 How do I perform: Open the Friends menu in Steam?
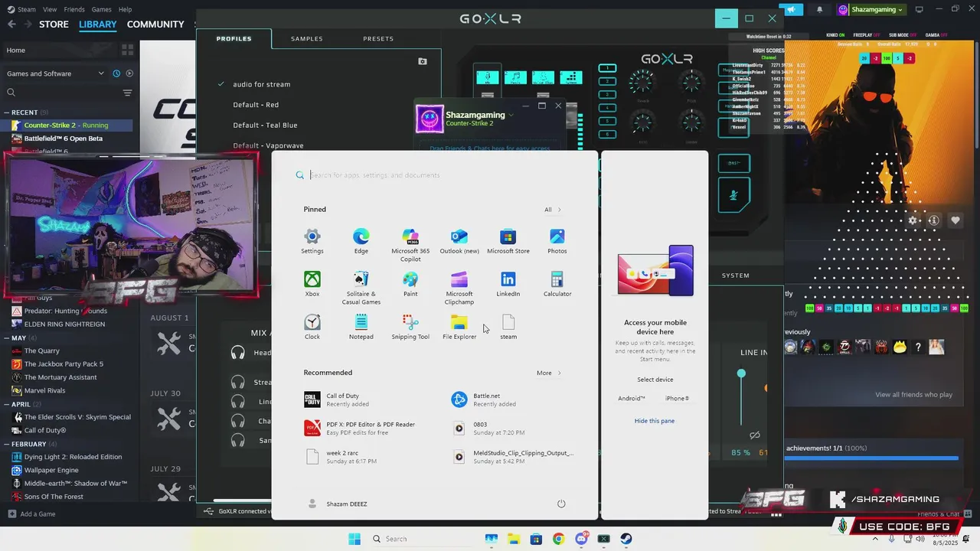click(74, 9)
